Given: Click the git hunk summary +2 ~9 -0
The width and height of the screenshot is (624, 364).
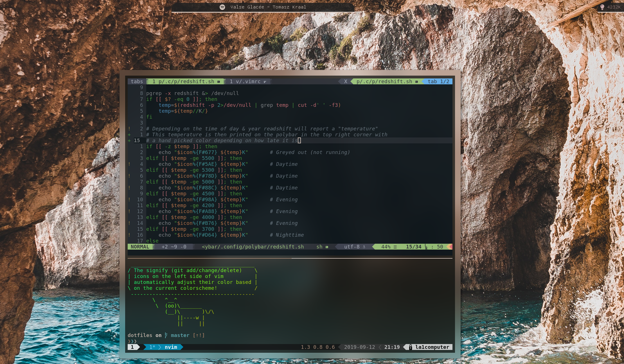Looking at the screenshot, I should tap(174, 247).
